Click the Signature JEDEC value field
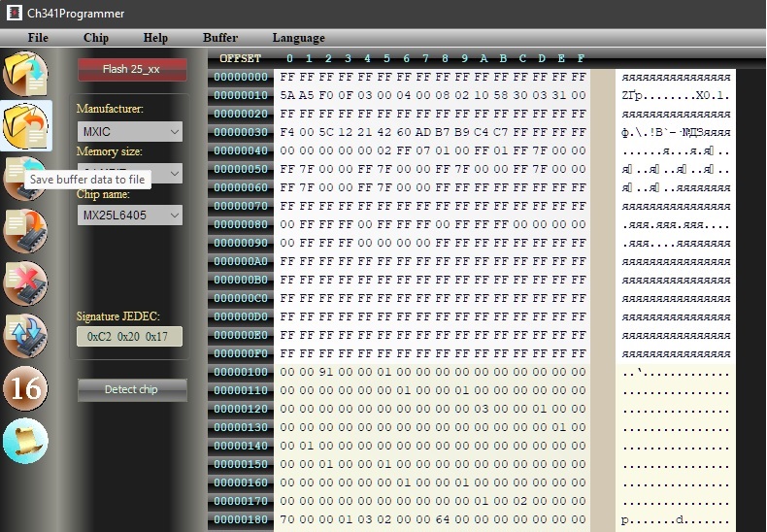This screenshot has height=532, width=767. point(130,337)
